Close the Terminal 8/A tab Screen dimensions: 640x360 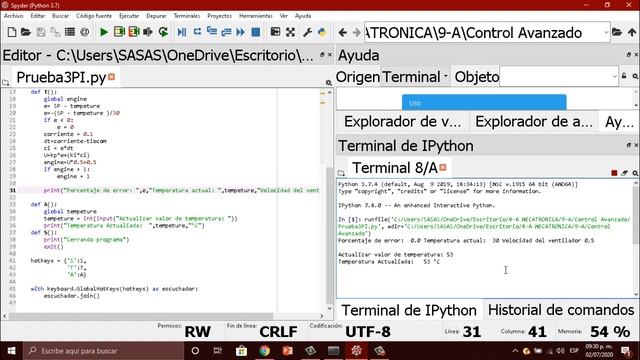point(443,167)
